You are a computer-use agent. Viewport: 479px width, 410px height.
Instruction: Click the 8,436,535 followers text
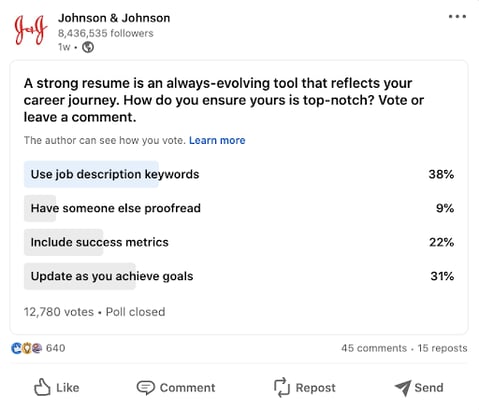pos(106,33)
